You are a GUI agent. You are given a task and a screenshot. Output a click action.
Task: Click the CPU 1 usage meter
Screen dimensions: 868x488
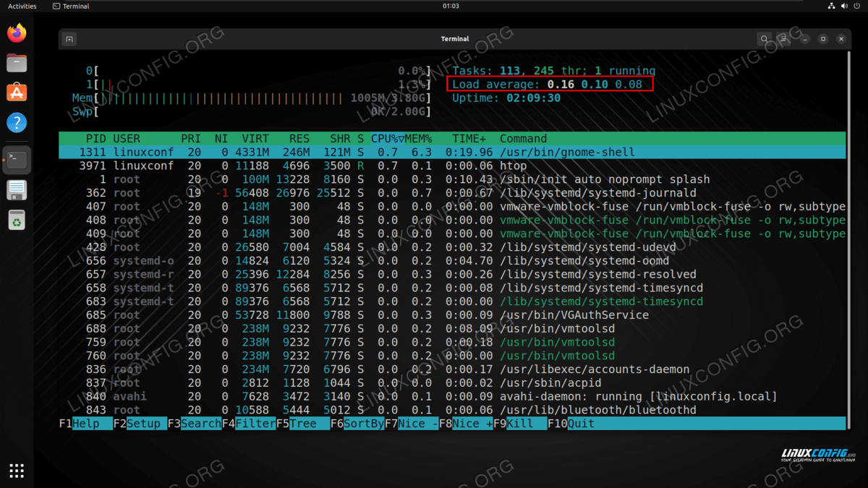coord(258,85)
